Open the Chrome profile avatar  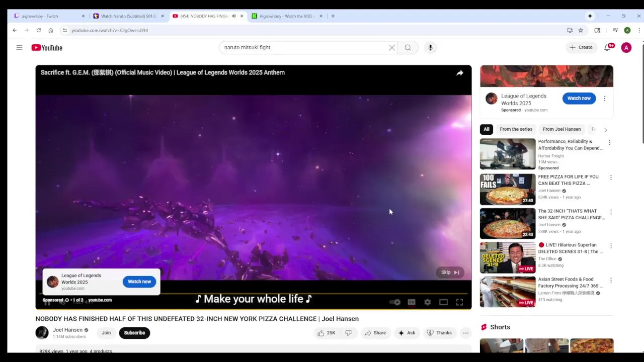pos(627,30)
